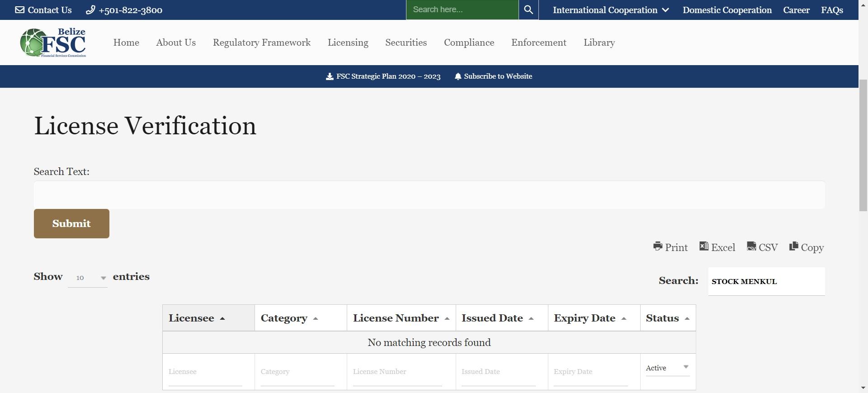Click the download icon for FSC Strategic Plan
Image resolution: width=868 pixels, height=393 pixels.
(x=330, y=76)
